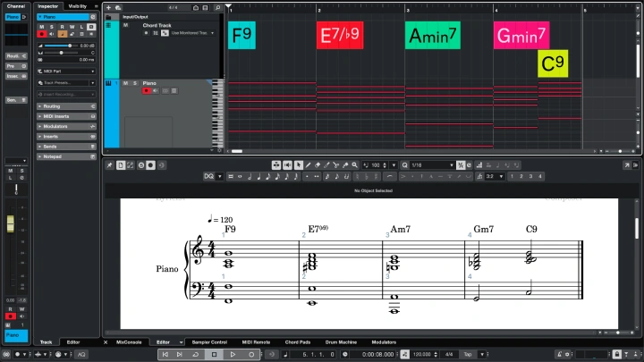The height and width of the screenshot is (362, 644).
Task: Expand the MIDI Inserts section
Action: (x=66, y=116)
